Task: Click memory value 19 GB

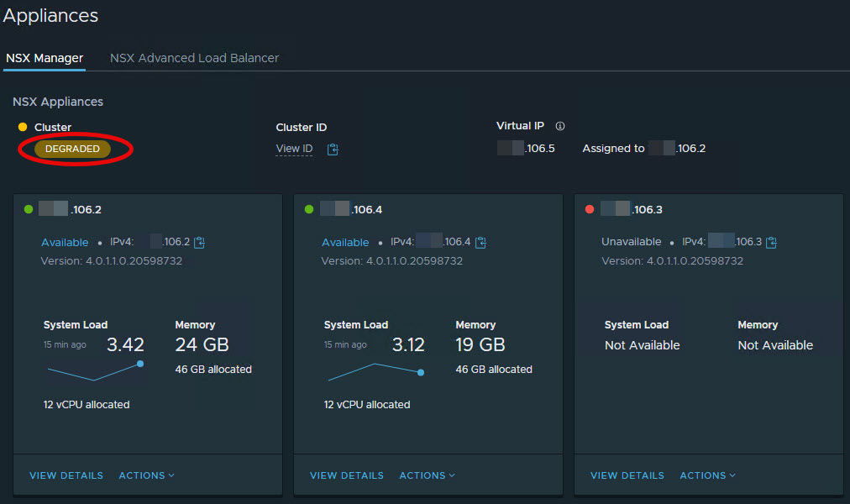Action: (480, 344)
